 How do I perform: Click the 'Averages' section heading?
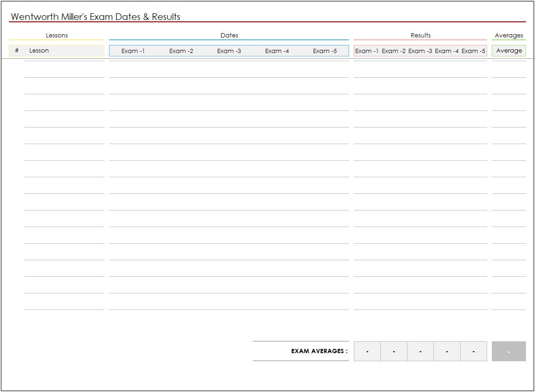[509, 36]
